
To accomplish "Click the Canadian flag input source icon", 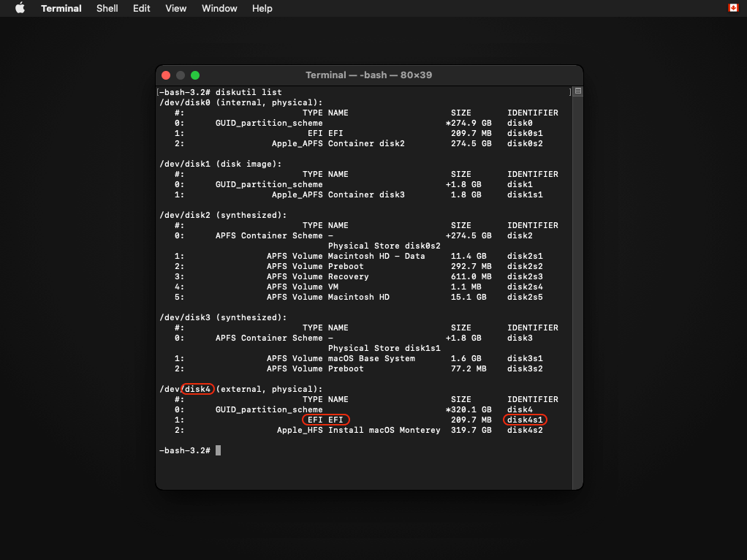I will pos(733,8).
